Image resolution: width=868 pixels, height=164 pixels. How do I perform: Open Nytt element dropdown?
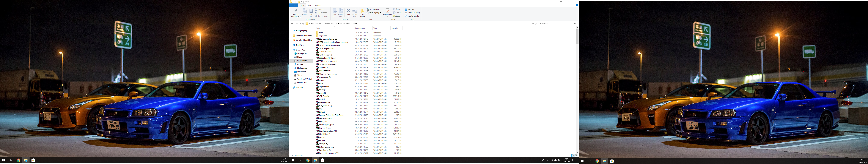click(x=373, y=10)
